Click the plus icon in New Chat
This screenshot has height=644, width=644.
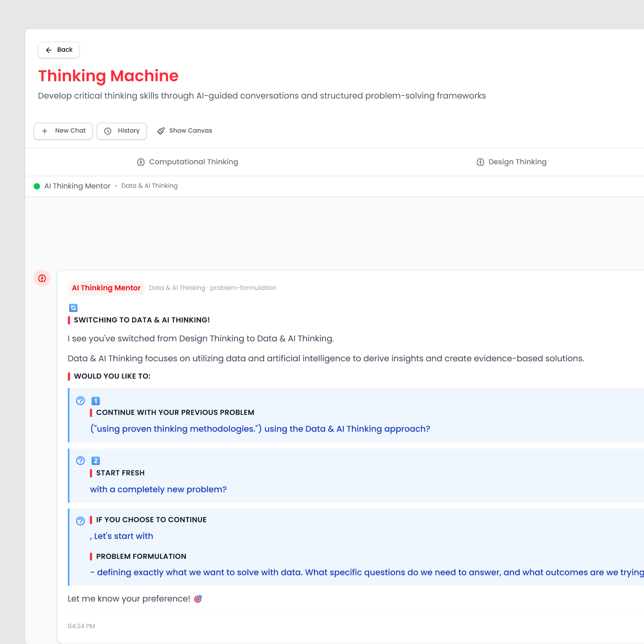45,131
